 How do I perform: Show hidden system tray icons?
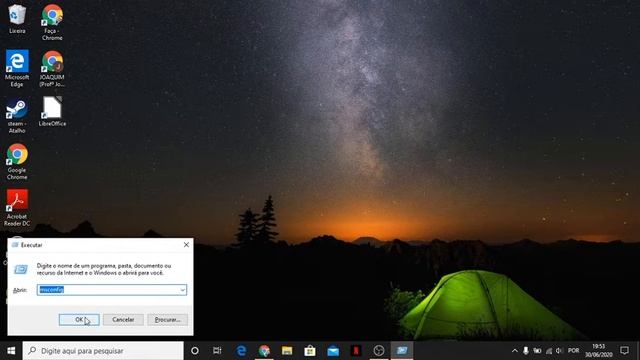tap(515, 351)
